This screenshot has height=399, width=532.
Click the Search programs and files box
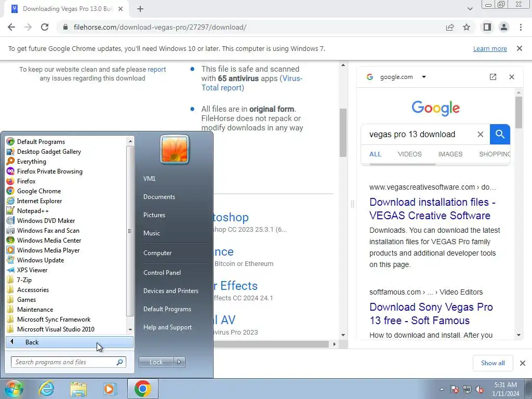click(x=68, y=362)
